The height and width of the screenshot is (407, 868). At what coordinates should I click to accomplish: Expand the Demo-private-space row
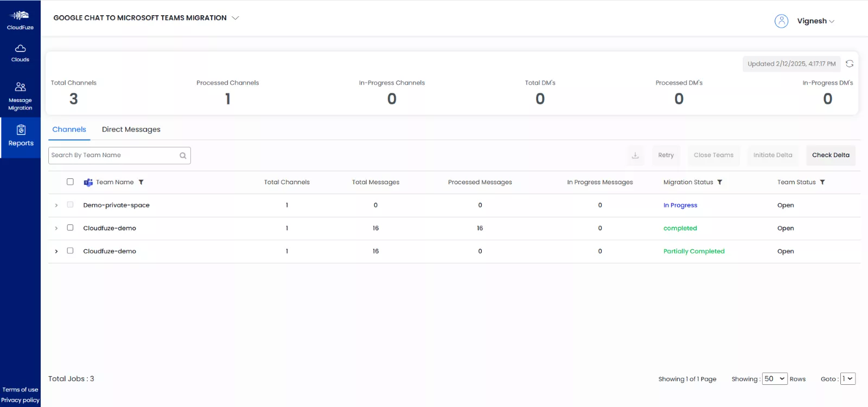[56, 205]
